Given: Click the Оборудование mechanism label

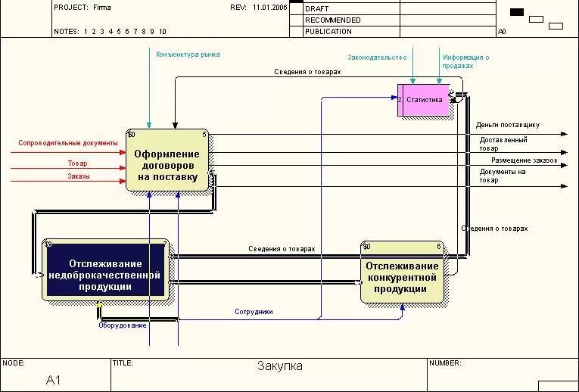Looking at the screenshot, I should click(x=122, y=325).
